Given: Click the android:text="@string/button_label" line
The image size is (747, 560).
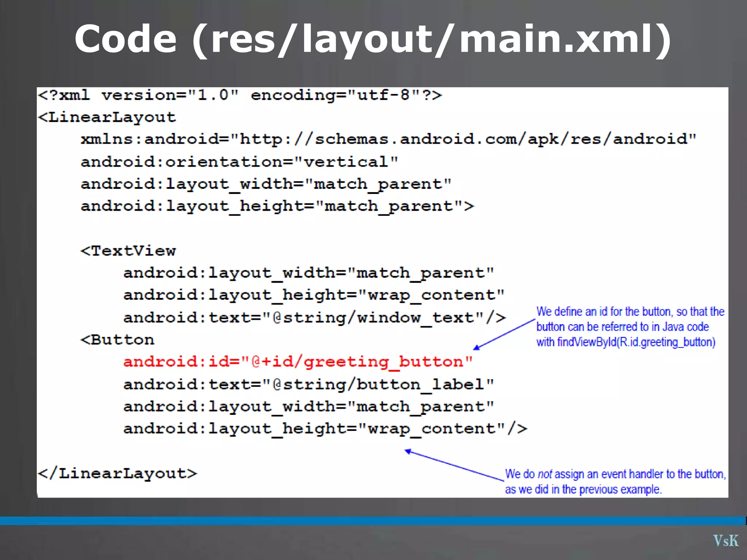Looking at the screenshot, I should click(309, 385).
